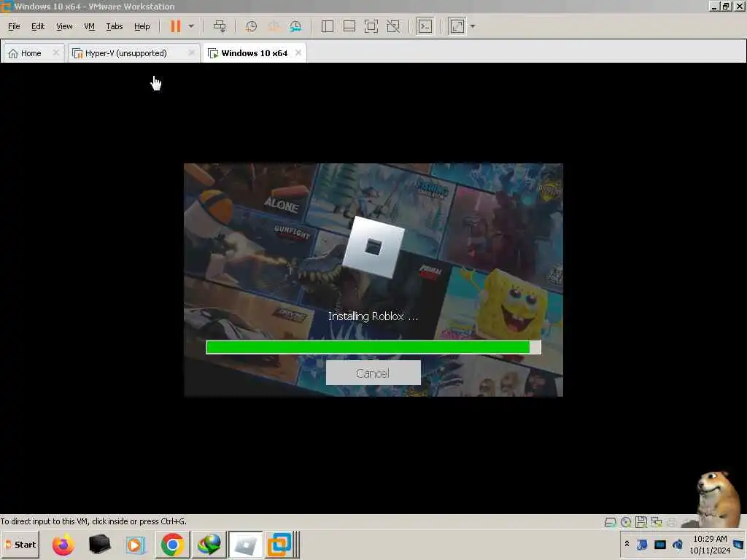Toggle the console view icon
This screenshot has height=560, width=747.
[x=425, y=26]
